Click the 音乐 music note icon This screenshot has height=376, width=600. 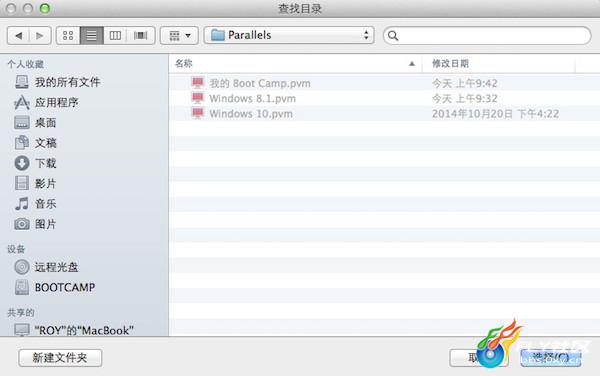click(x=22, y=203)
